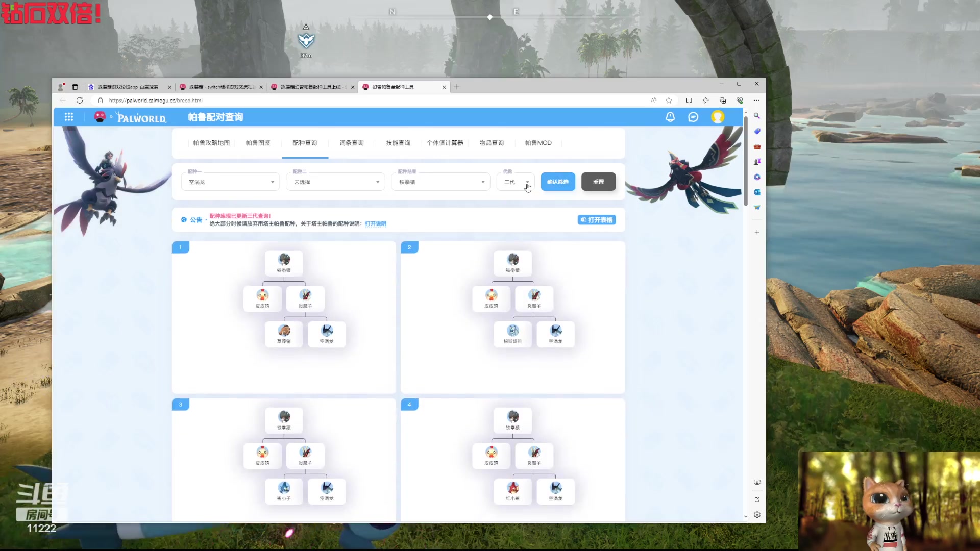Screen dimensions: 980x551
Task: Click the address bar URL field
Action: coord(373,101)
